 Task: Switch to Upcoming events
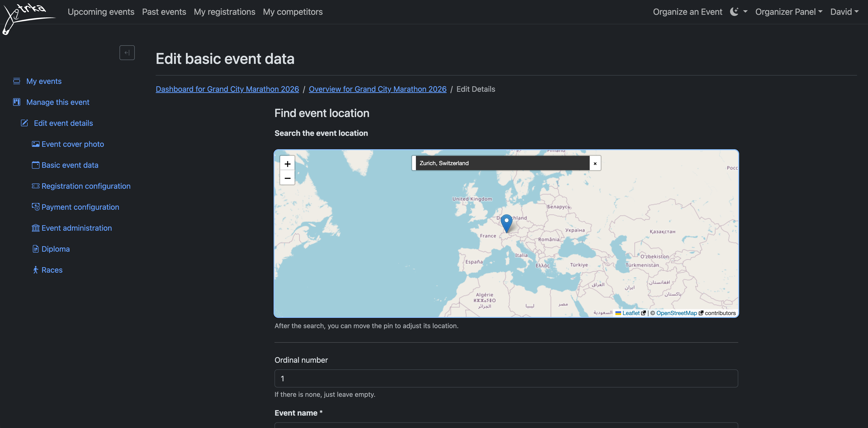[x=101, y=12]
